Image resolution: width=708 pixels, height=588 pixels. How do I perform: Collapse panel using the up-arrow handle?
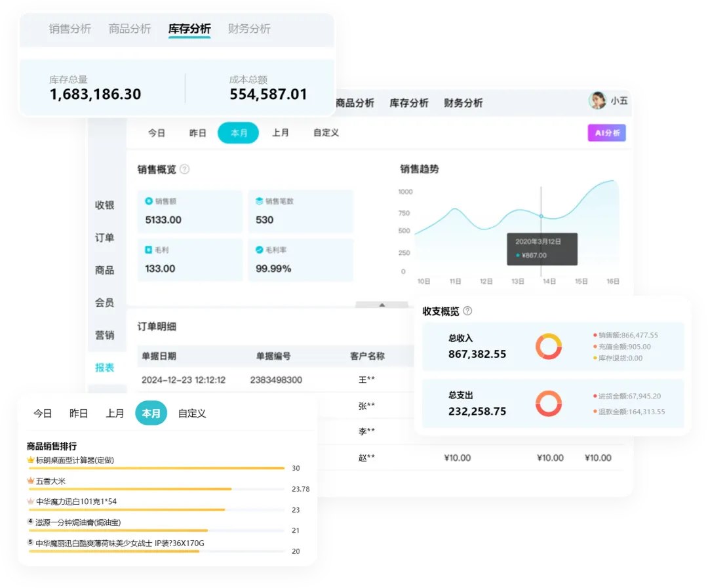[382, 305]
